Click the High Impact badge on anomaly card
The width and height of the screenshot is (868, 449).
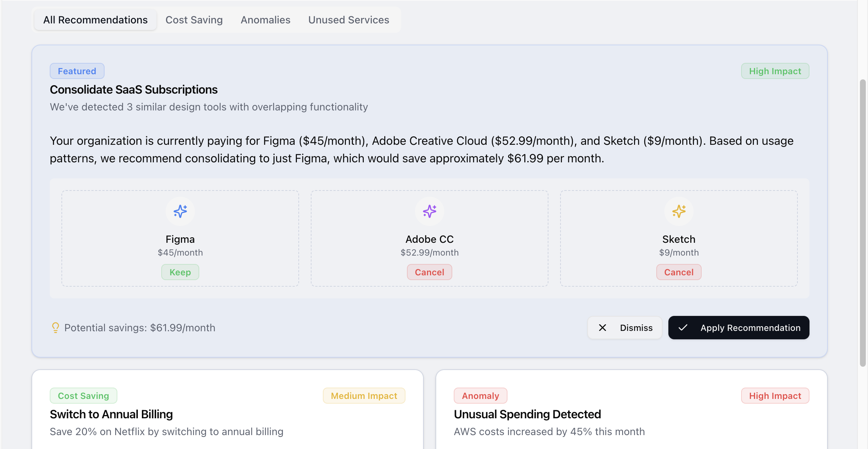[x=775, y=396]
